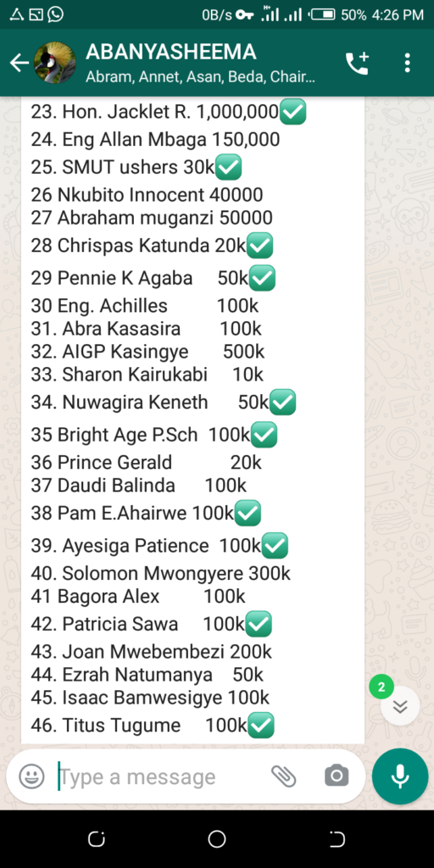434x868 pixels.
Task: Open the emoji picker in message bar
Action: click(x=31, y=776)
